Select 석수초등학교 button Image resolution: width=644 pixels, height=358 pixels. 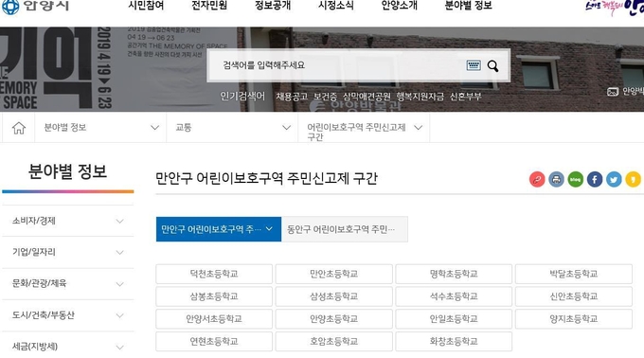(454, 296)
